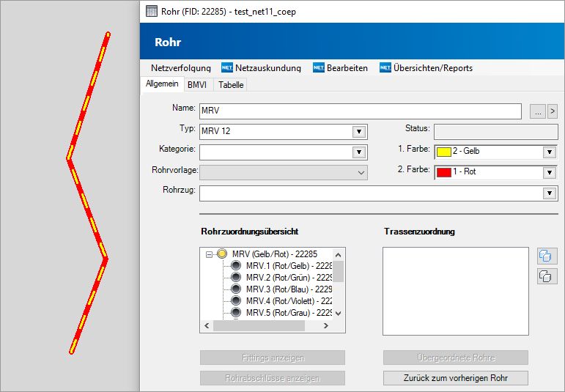Screen dimensions: 565x392
Task: Click the dark pipe icon of MRV.2 (Rot/Grün)
Action: [236, 278]
